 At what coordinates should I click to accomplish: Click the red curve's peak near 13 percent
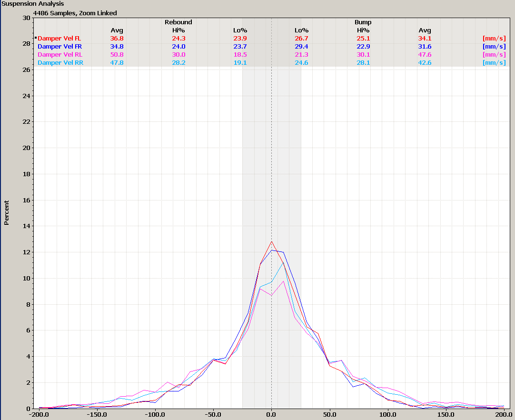[271, 241]
